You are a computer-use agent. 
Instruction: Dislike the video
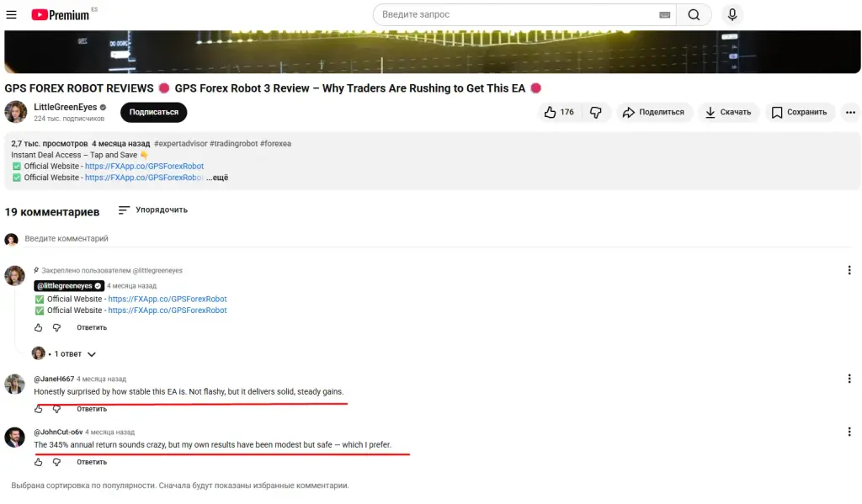pos(596,112)
